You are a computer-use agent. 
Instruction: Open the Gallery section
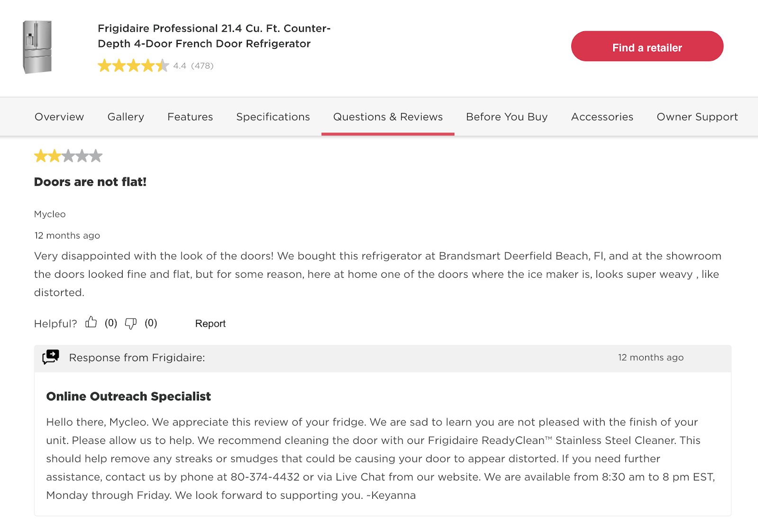pos(125,117)
